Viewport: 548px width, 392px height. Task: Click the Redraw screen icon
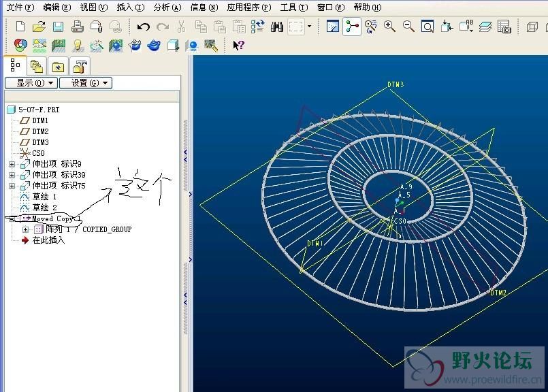tap(332, 27)
